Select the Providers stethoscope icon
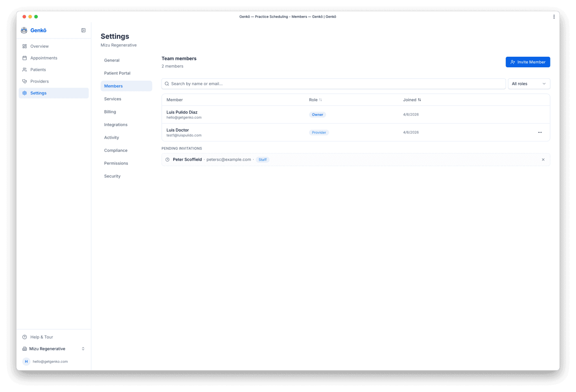 click(x=25, y=81)
